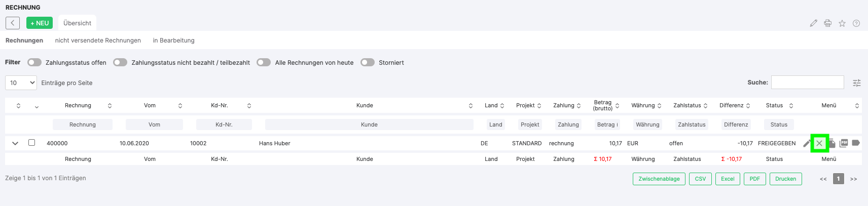Screen dimensions: 868x206
Task: Click the printer icon in top toolbar
Action: click(x=827, y=23)
